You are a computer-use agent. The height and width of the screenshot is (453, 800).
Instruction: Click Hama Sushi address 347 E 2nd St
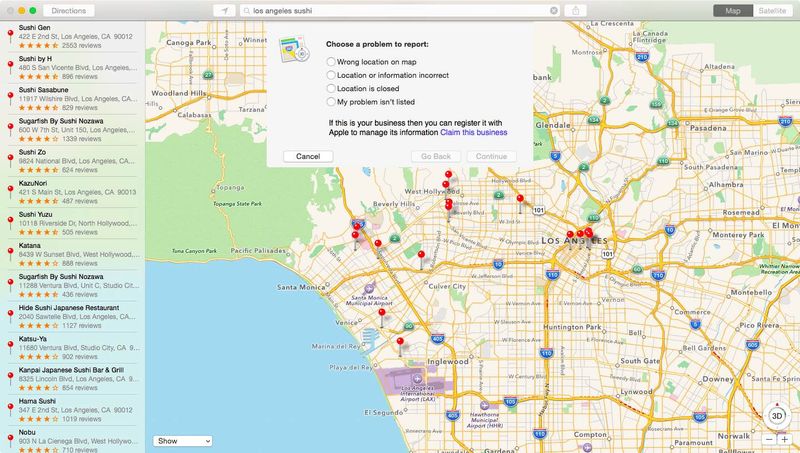(x=76, y=410)
